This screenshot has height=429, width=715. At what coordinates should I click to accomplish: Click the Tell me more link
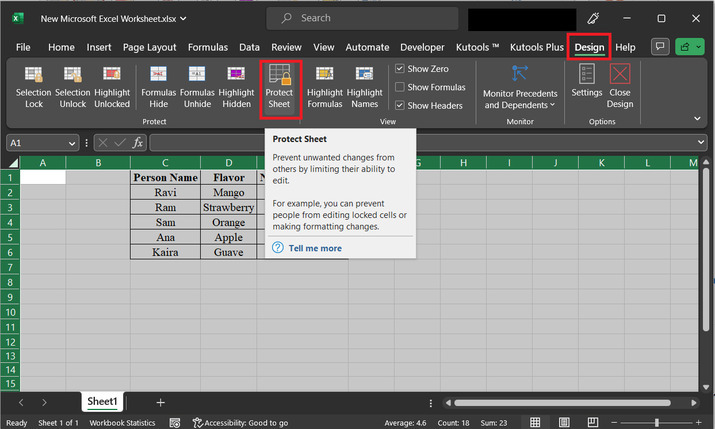pyautogui.click(x=314, y=248)
